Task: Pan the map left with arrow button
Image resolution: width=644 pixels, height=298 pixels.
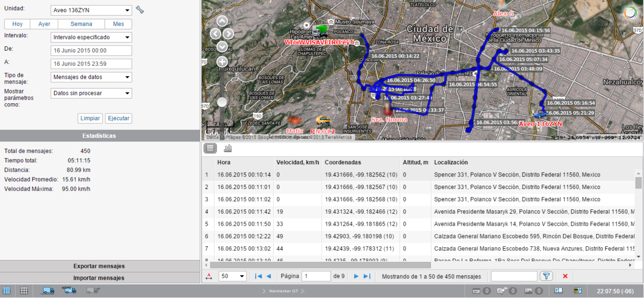Action: click(215, 34)
